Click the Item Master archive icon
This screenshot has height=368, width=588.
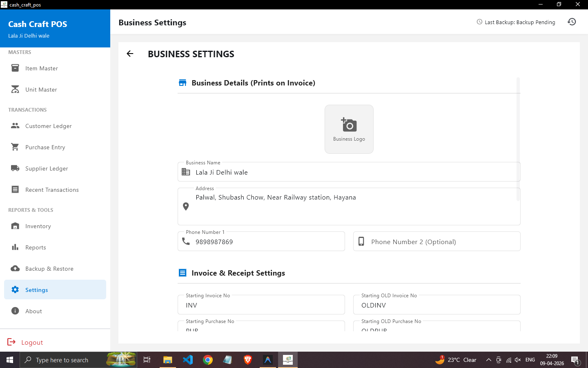(x=15, y=68)
